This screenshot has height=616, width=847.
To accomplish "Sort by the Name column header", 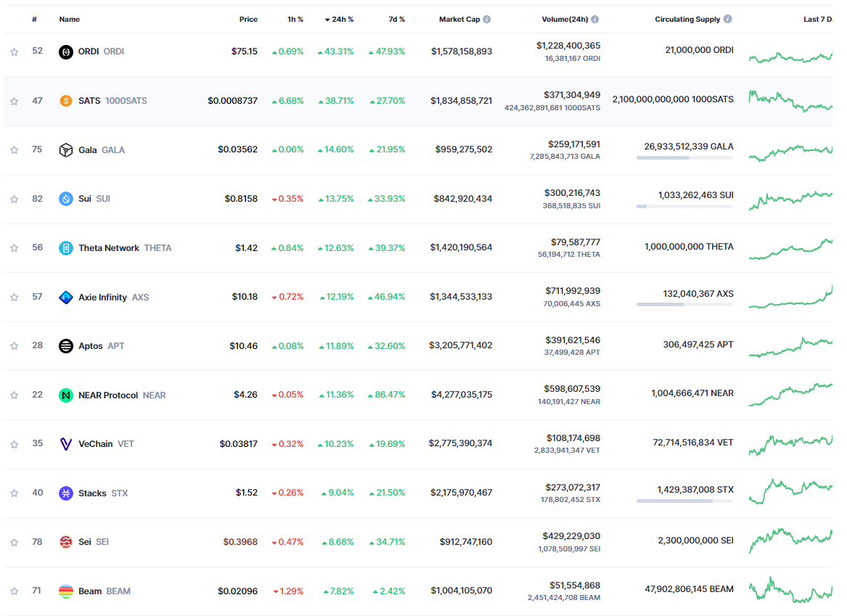I will 70,20.
